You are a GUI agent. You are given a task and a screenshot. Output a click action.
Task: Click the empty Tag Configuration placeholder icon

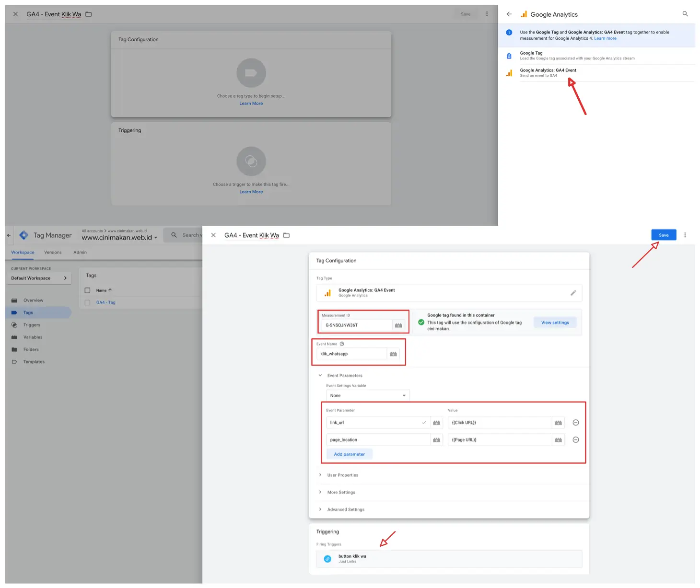[251, 73]
